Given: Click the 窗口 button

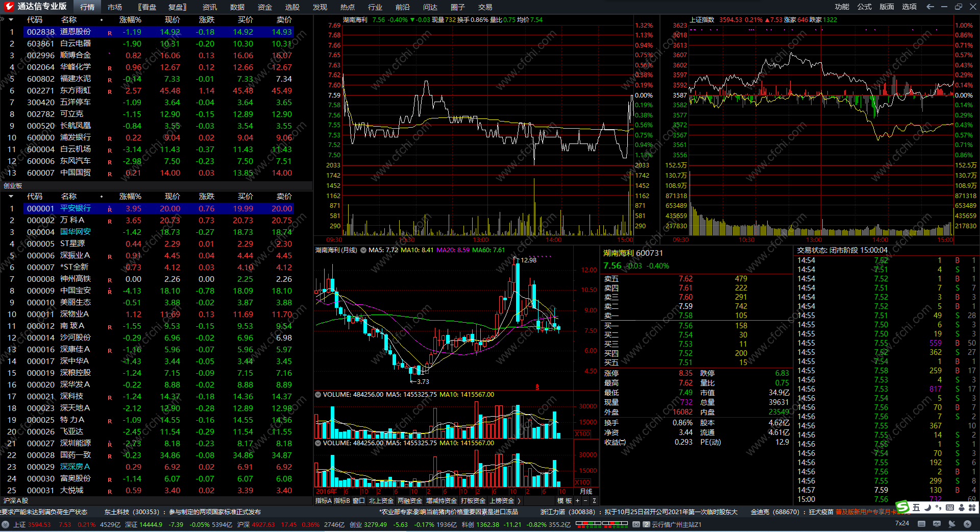Looking at the screenshot, I should tap(359, 501).
